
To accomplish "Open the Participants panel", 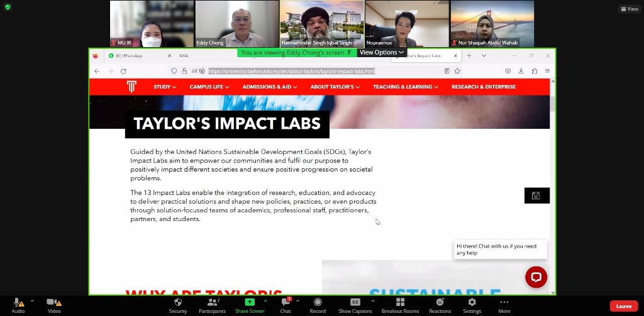I will click(x=212, y=302).
